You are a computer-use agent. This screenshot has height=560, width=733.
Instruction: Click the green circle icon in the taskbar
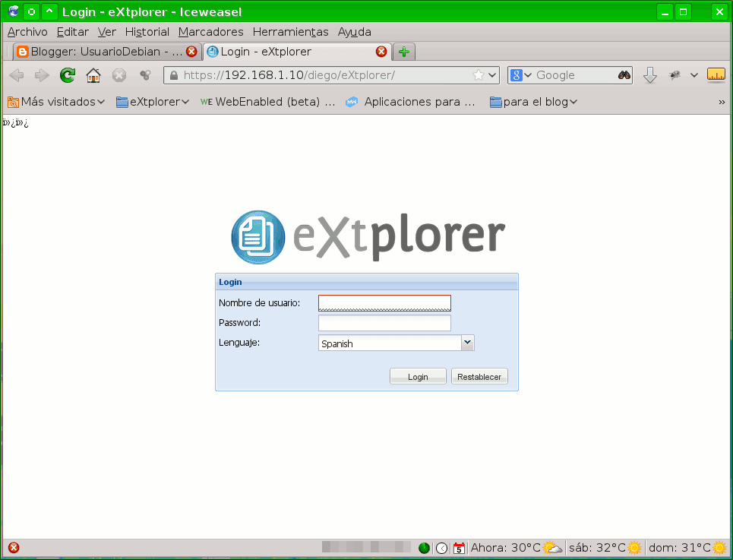[x=424, y=547]
